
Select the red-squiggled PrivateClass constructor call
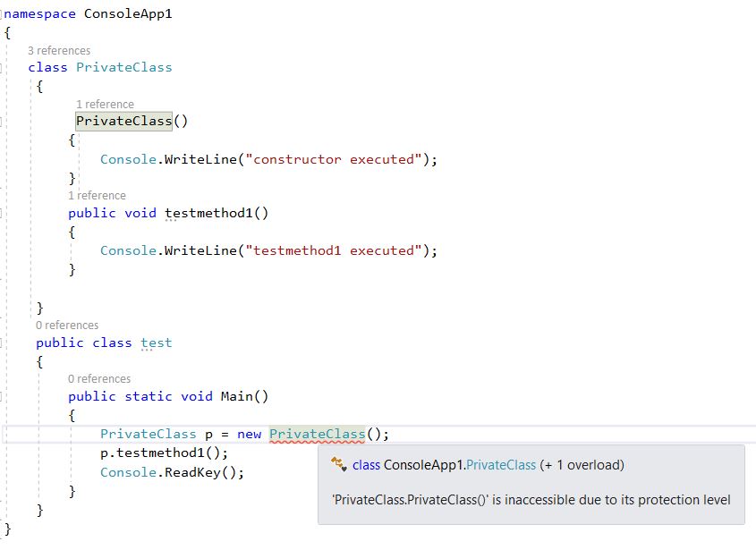point(316,433)
